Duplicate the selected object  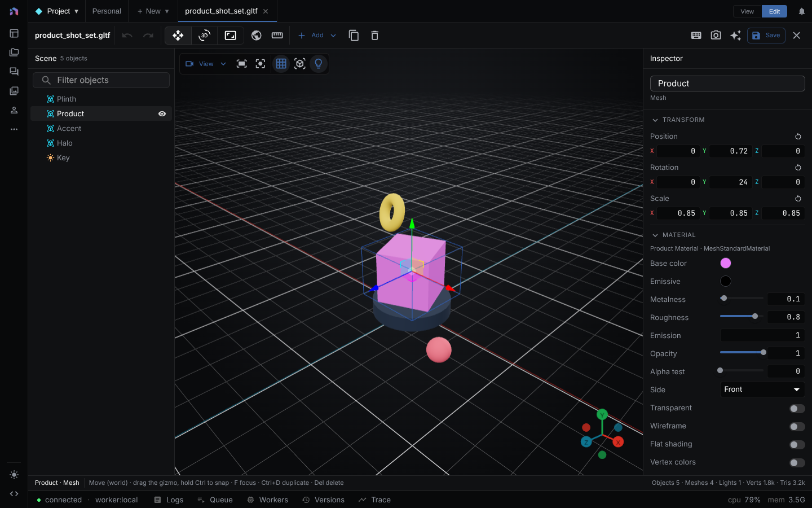click(354, 36)
